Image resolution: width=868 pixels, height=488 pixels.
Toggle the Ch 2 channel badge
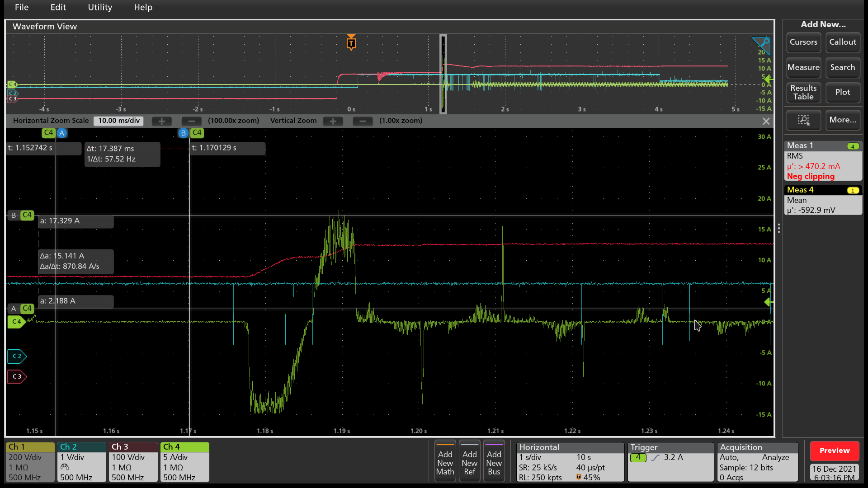(x=81, y=462)
